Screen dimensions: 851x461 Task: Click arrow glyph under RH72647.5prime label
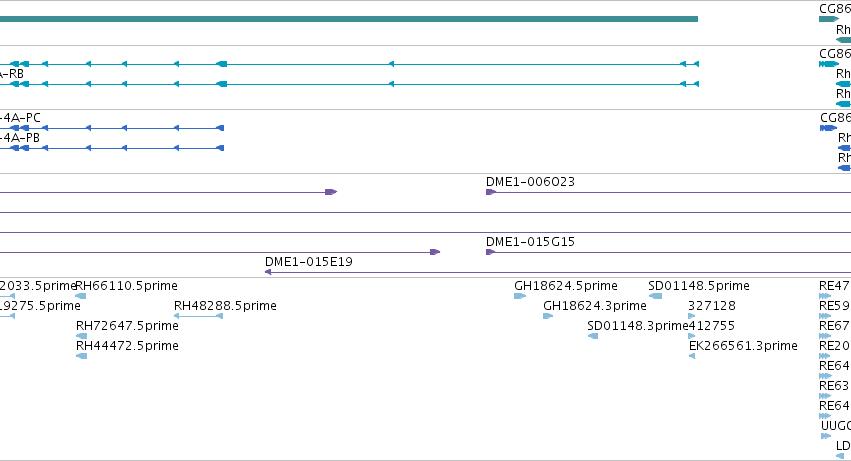click(81, 336)
